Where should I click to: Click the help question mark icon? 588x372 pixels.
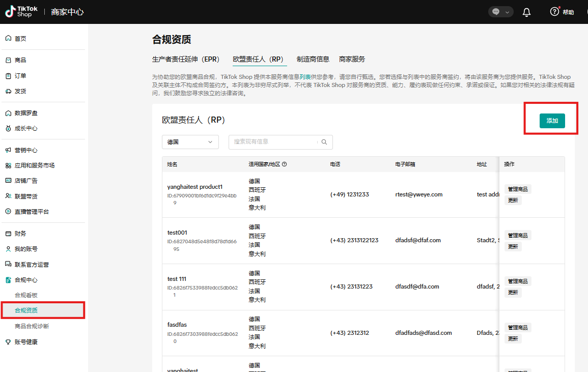point(554,12)
